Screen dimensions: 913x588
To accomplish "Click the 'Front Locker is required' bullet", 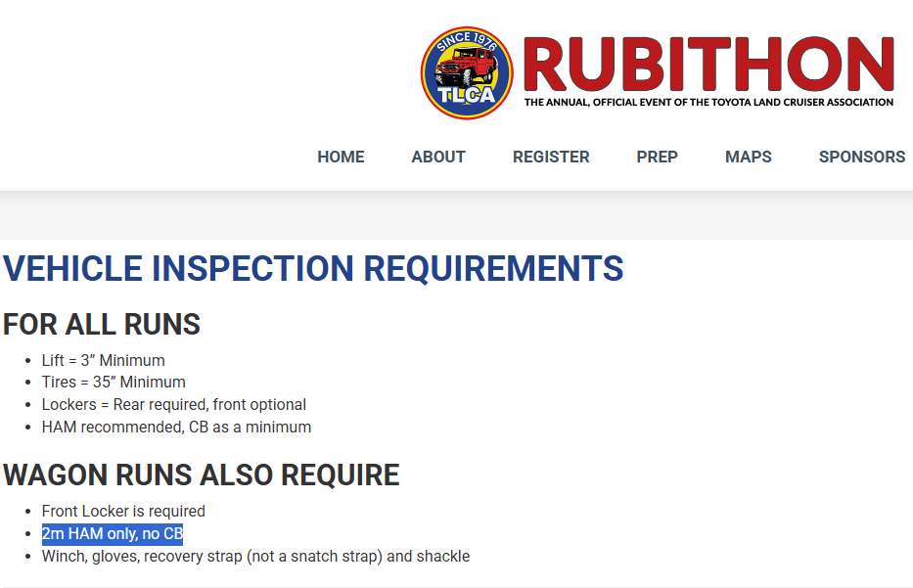I will click(123, 511).
